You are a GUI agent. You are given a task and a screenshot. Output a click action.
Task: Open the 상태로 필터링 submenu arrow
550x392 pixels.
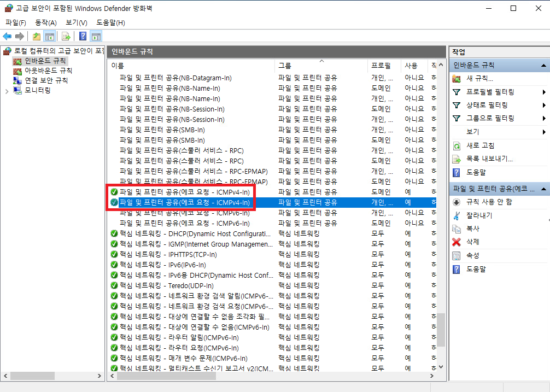[x=544, y=105]
